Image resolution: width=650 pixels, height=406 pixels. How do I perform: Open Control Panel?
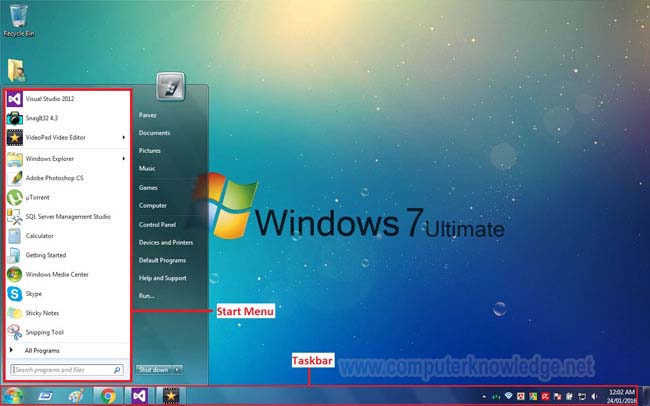[x=158, y=224]
